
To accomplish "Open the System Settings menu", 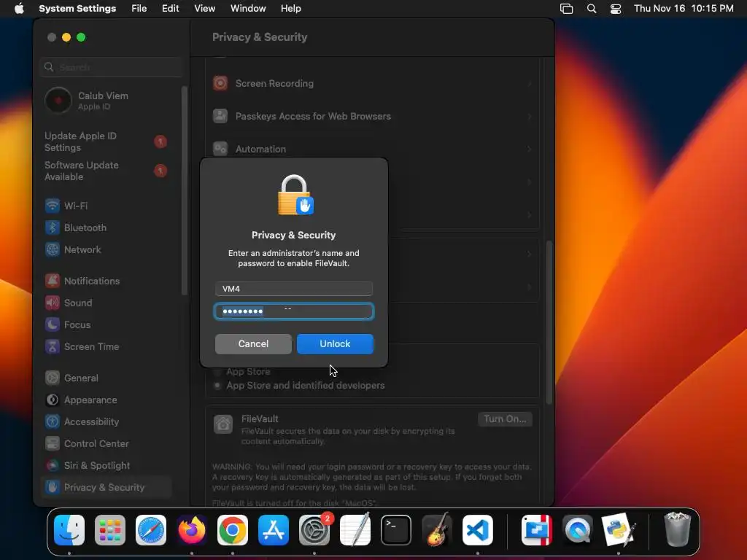I will pos(77,9).
